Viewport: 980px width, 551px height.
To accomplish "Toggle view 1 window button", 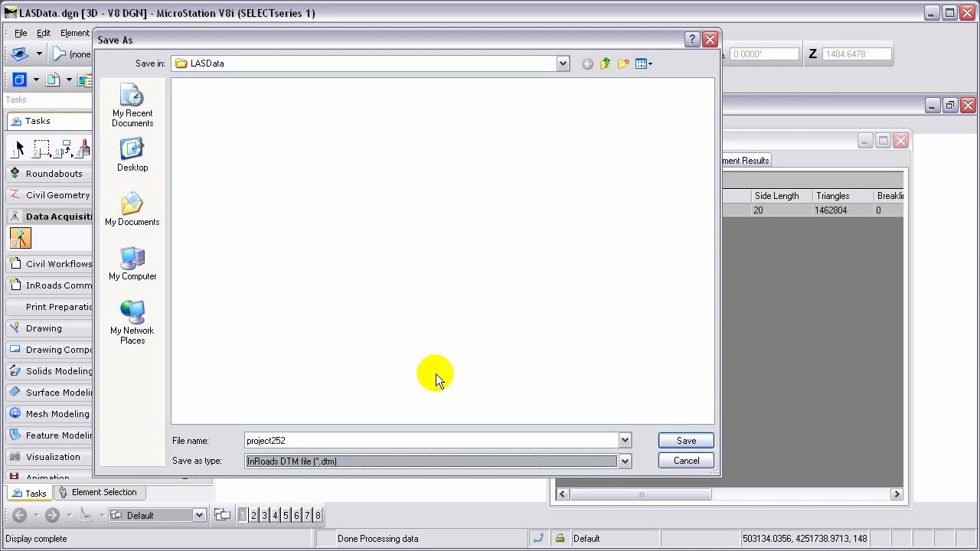I will pyautogui.click(x=243, y=515).
